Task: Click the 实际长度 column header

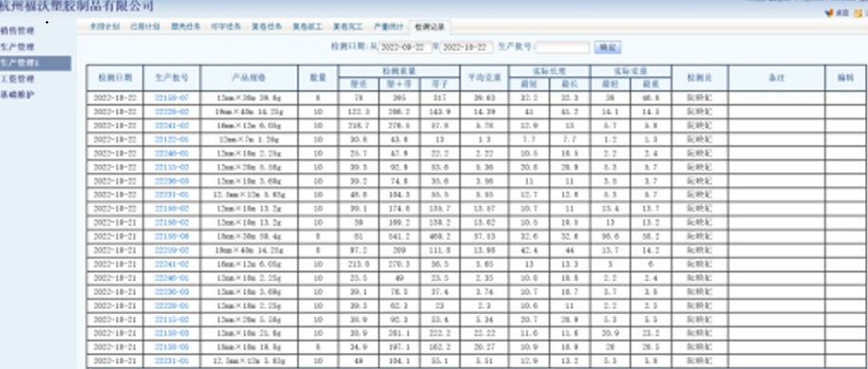Action: click(550, 71)
